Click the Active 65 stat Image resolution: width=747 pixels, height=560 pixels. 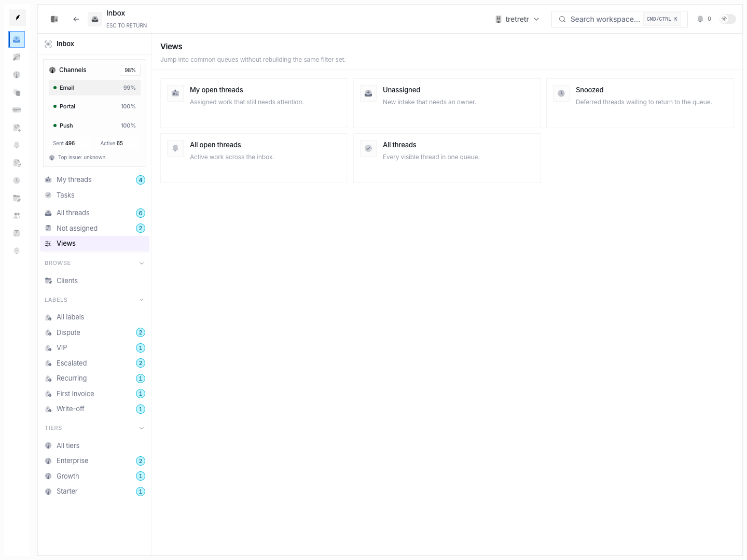tap(112, 144)
